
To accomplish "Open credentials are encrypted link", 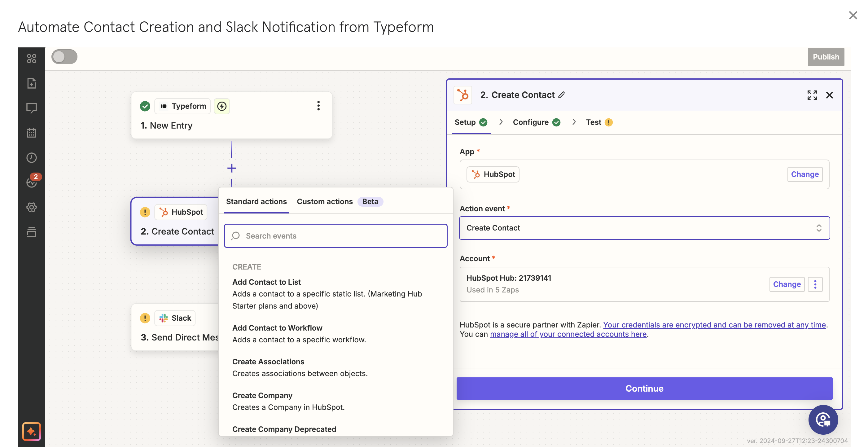I will 714,325.
